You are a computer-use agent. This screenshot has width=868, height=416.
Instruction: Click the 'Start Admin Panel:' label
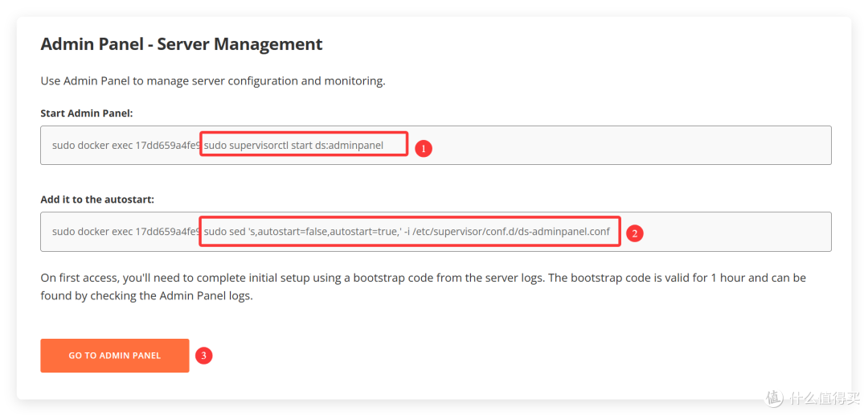[87, 113]
